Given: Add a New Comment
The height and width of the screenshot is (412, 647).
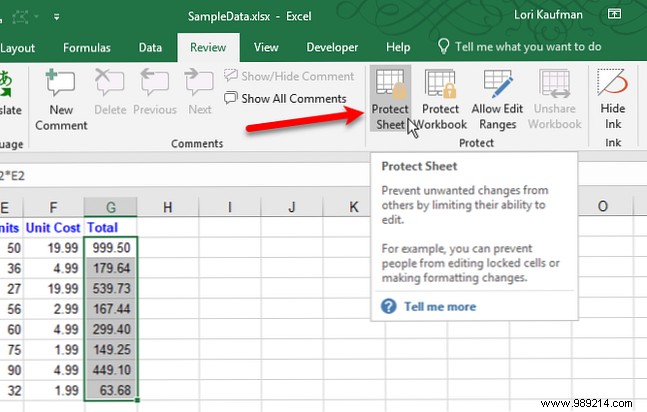Looking at the screenshot, I should (x=61, y=99).
